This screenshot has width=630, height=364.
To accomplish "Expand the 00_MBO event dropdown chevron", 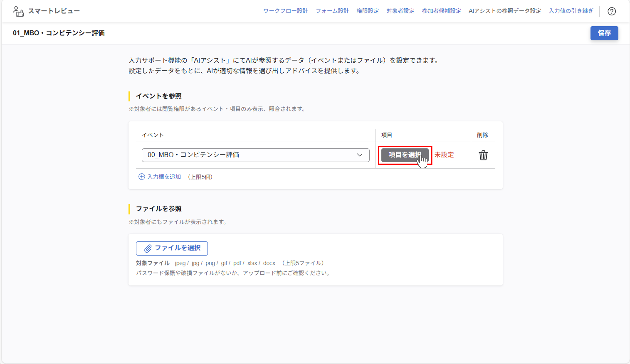I will click(359, 155).
